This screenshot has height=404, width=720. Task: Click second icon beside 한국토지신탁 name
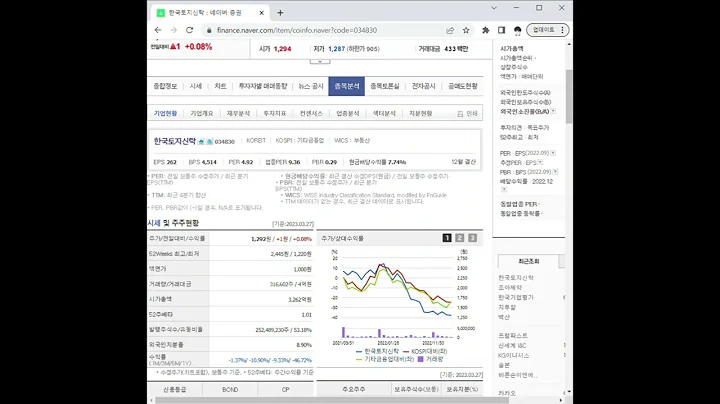coord(209,141)
